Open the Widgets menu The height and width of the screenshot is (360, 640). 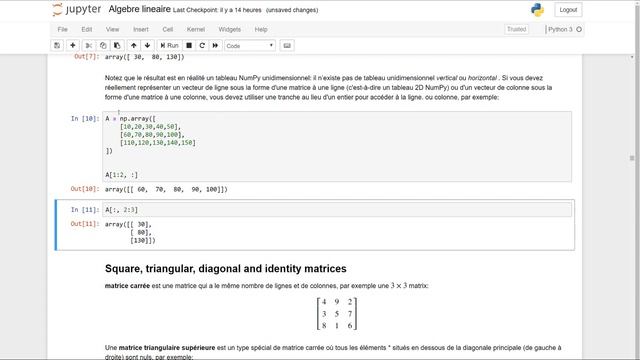tap(229, 29)
